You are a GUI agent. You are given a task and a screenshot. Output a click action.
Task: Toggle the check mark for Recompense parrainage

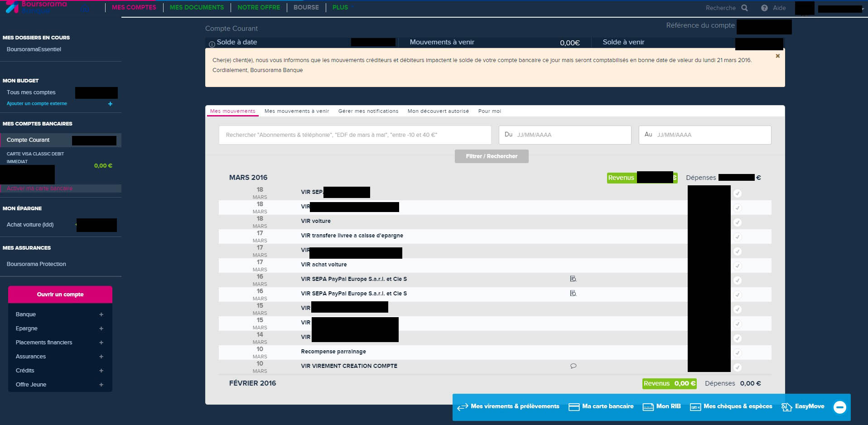coord(738,353)
